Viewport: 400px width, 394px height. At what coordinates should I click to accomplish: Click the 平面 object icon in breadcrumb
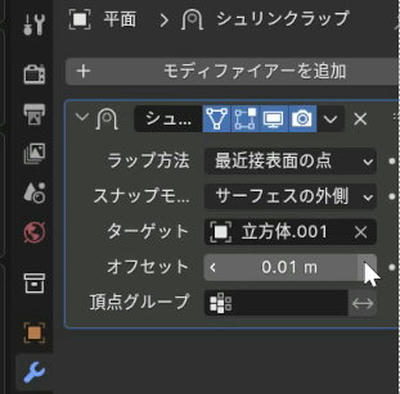coord(79,20)
